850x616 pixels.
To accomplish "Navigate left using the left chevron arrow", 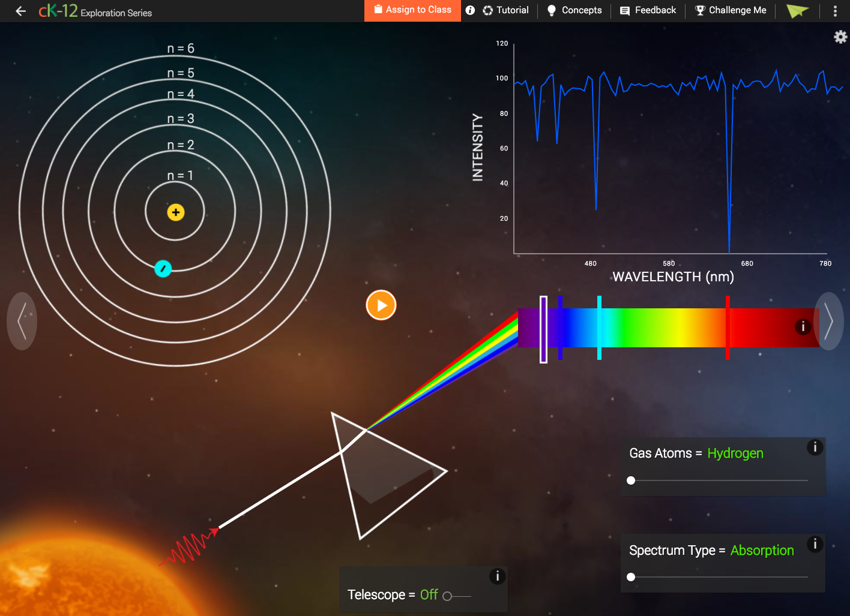I will [x=22, y=321].
